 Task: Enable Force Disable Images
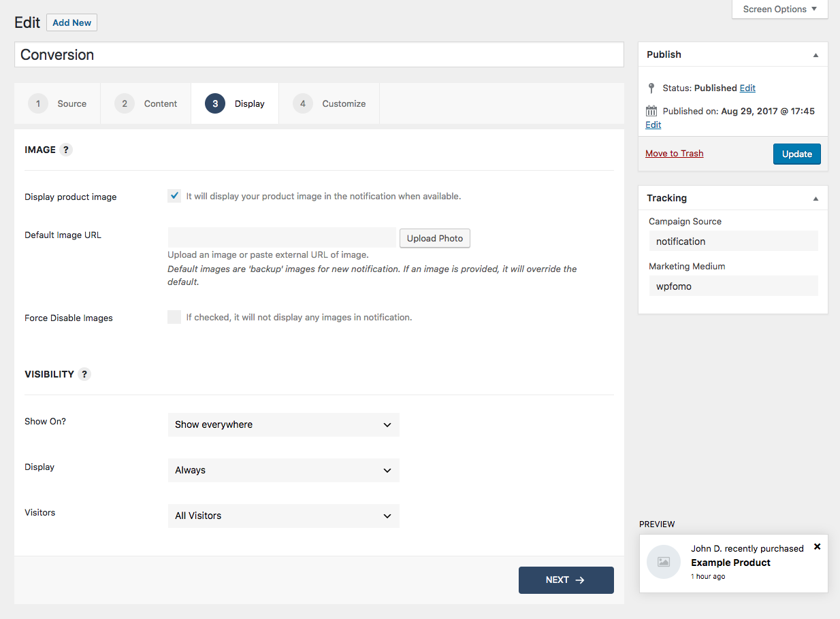pos(174,316)
